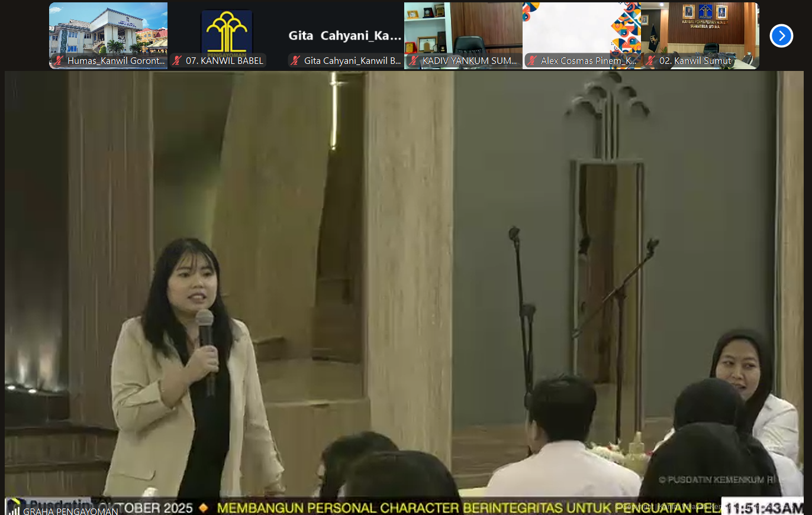Click the 02. Kanwil Sumut name label
This screenshot has width=812, height=515.
pos(695,61)
